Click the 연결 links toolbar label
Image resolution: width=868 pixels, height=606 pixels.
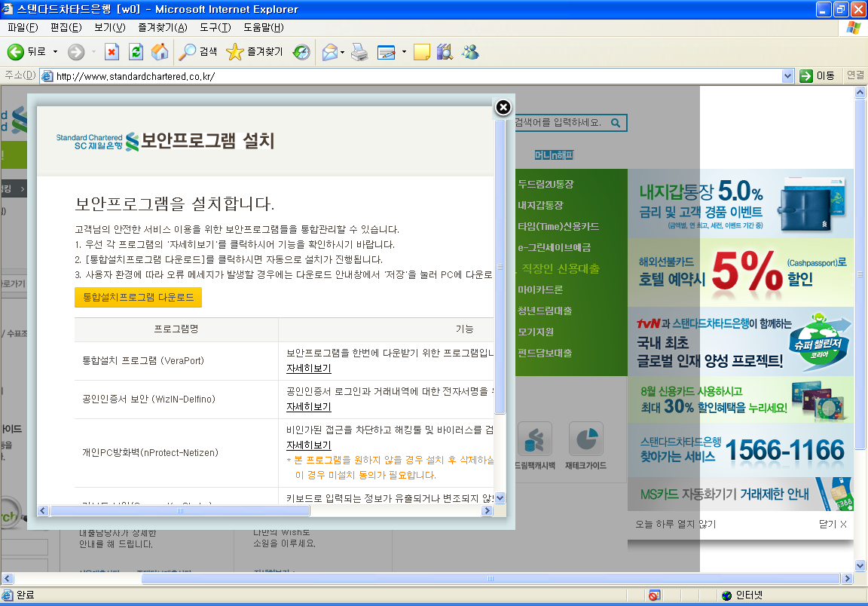pyautogui.click(x=855, y=75)
